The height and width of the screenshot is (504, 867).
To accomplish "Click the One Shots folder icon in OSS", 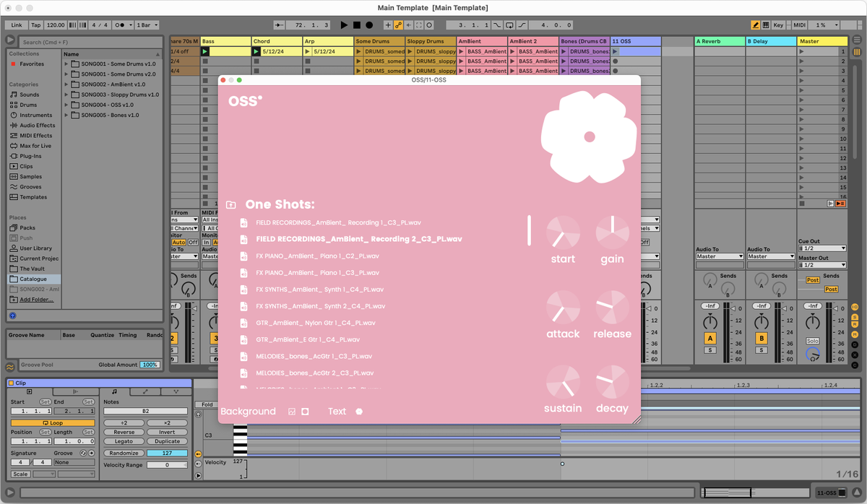I will pos(231,204).
